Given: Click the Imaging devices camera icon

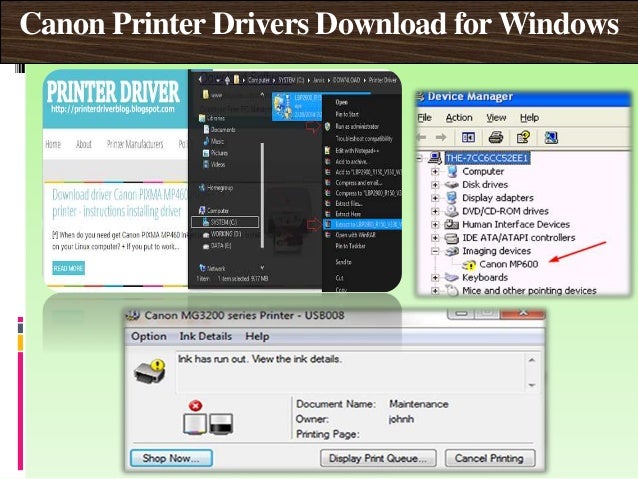Looking at the screenshot, I should tap(452, 251).
